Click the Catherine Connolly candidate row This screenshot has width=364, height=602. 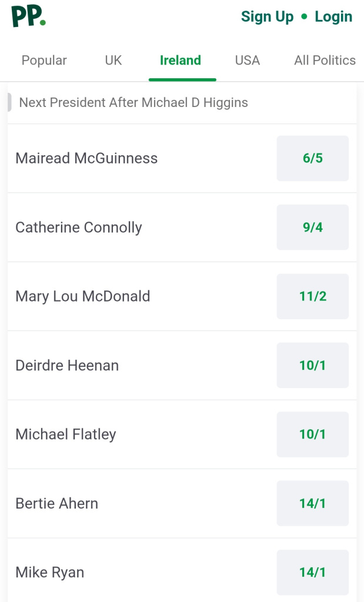[x=182, y=228]
